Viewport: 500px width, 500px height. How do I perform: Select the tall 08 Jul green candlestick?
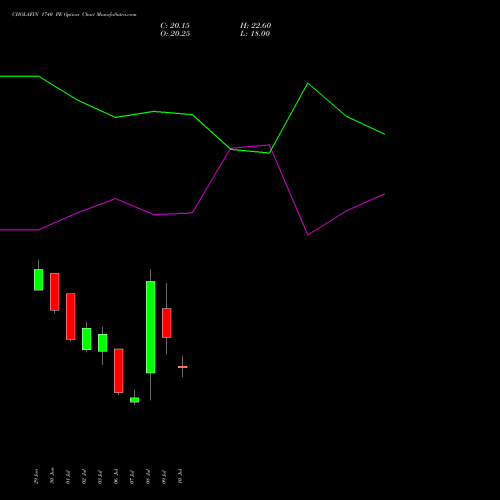[151, 327]
